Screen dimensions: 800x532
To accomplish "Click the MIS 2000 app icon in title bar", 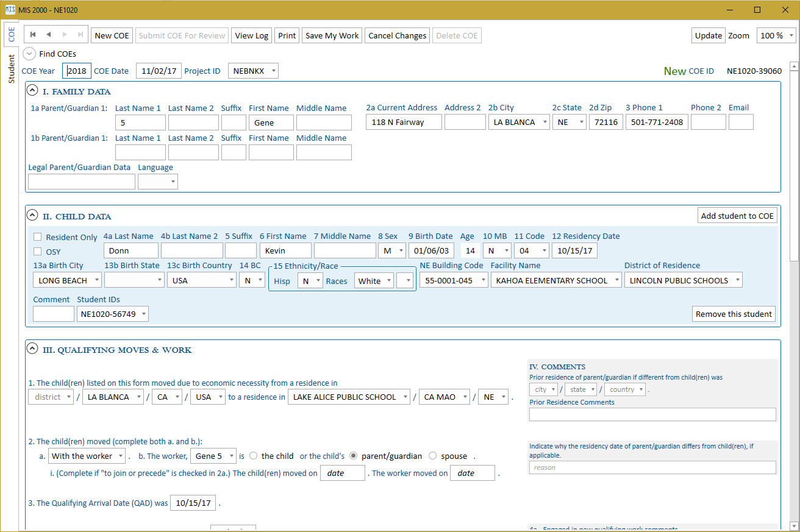I will point(10,10).
